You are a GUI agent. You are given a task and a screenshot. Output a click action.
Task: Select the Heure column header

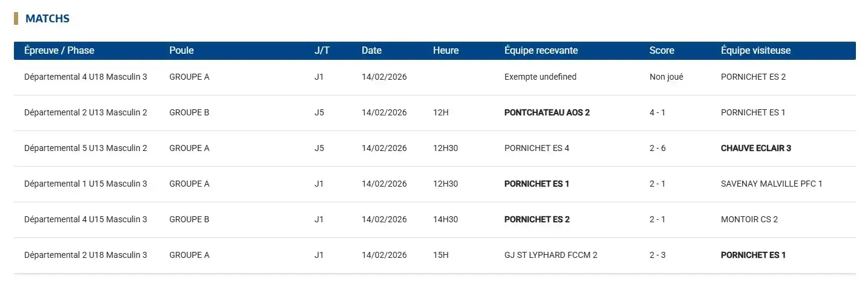tap(446, 51)
